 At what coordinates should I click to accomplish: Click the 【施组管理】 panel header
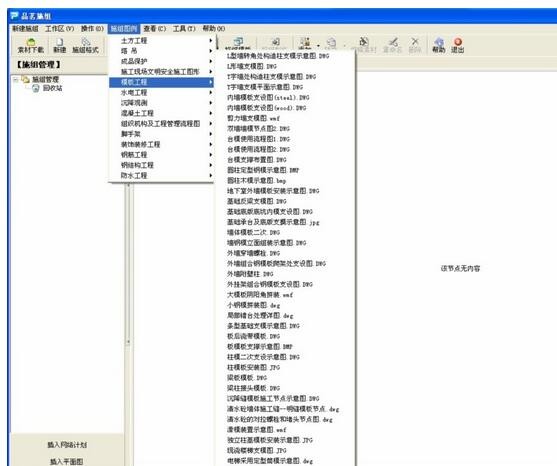38,65
